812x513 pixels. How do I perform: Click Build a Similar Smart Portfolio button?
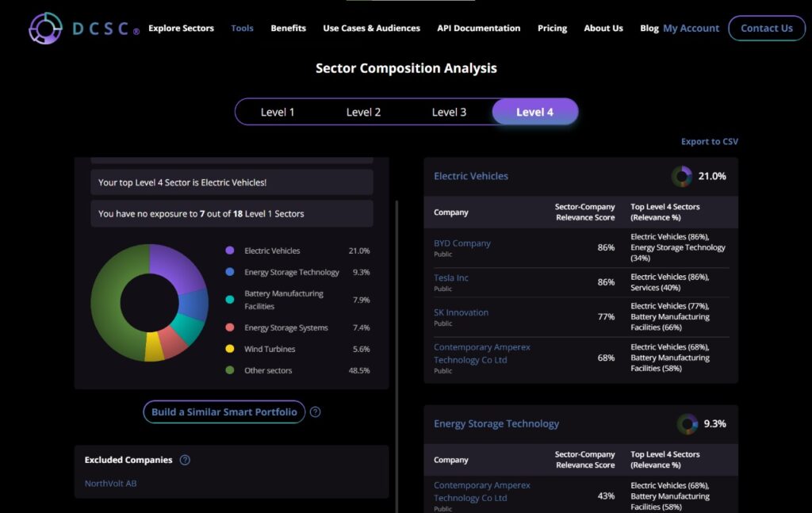point(224,412)
